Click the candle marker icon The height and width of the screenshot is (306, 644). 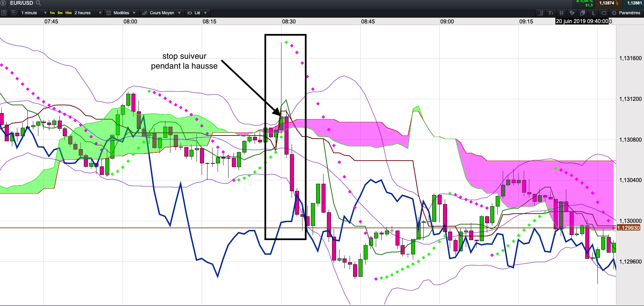(593, 13)
